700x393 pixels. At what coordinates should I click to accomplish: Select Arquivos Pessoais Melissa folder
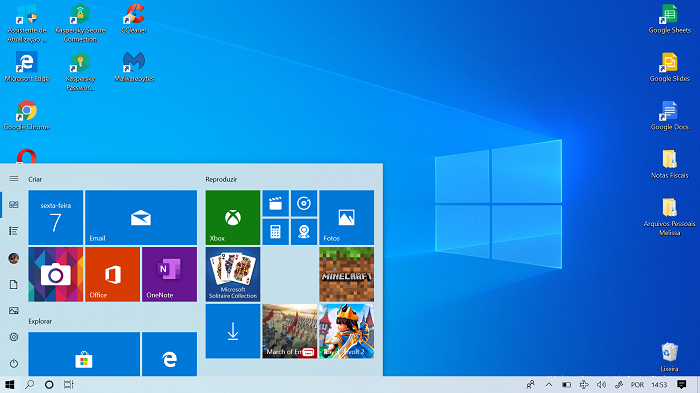[x=670, y=217]
